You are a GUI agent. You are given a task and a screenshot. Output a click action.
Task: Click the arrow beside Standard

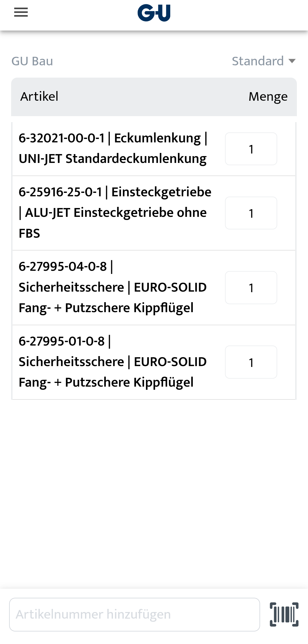click(292, 61)
